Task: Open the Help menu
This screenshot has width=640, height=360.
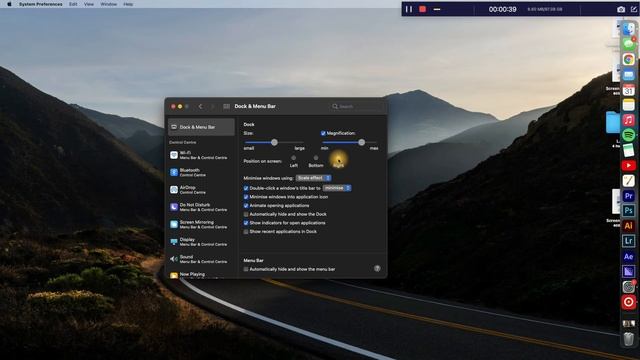Action: coord(128,4)
